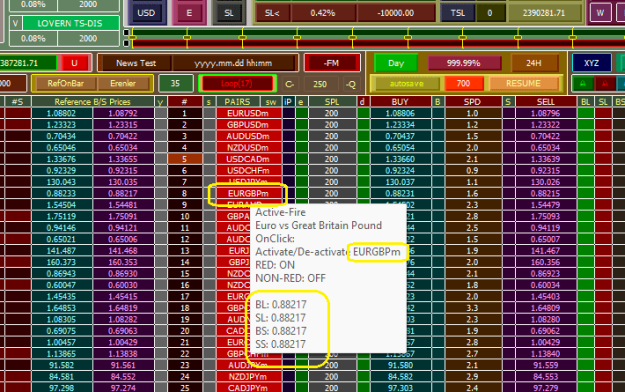The width and height of the screenshot is (625, 392).
Task: Toggle the BL cell in EURUSDm row
Action: 585,113
